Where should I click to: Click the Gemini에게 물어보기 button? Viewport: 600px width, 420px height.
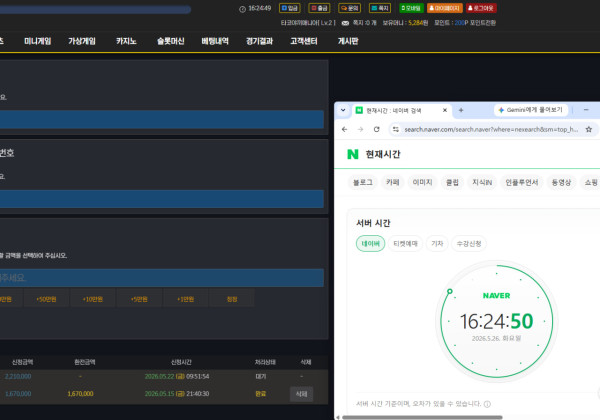click(x=531, y=110)
